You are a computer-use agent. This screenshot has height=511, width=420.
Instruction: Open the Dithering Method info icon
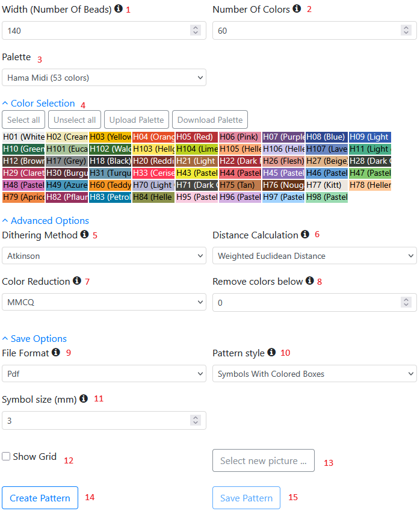(x=84, y=234)
